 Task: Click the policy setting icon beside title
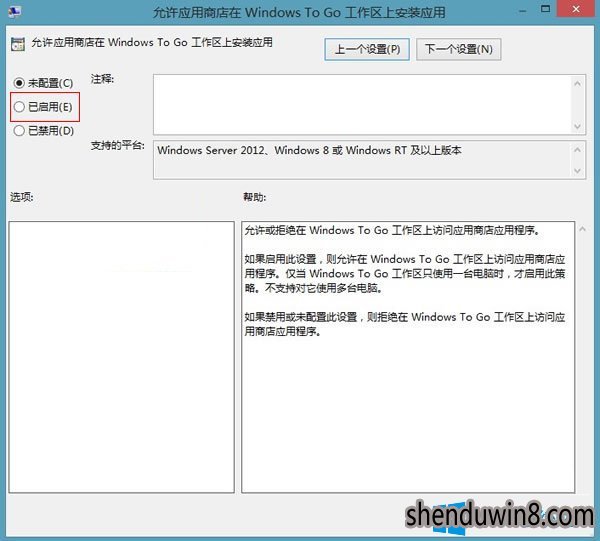pos(18,44)
